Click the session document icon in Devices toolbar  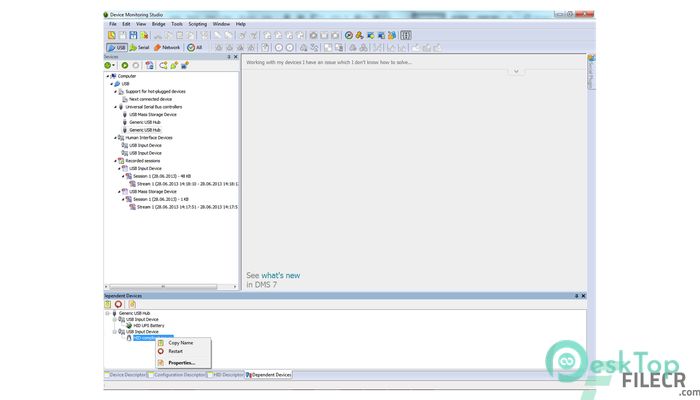[x=149, y=66]
